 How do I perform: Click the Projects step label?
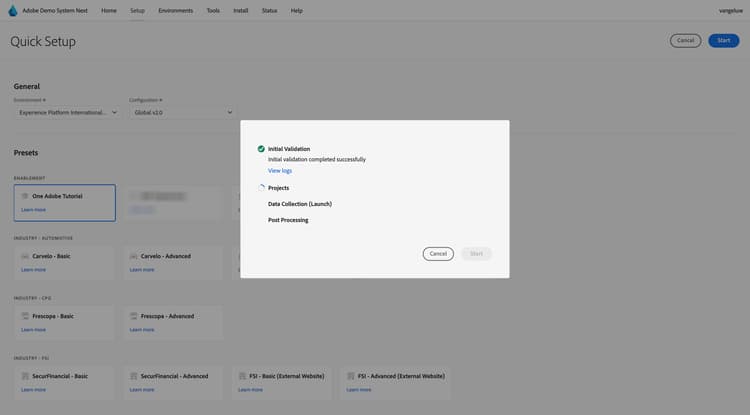[278, 188]
